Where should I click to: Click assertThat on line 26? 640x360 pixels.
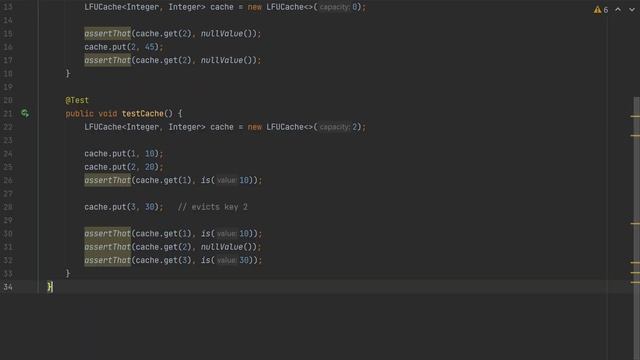(108, 180)
